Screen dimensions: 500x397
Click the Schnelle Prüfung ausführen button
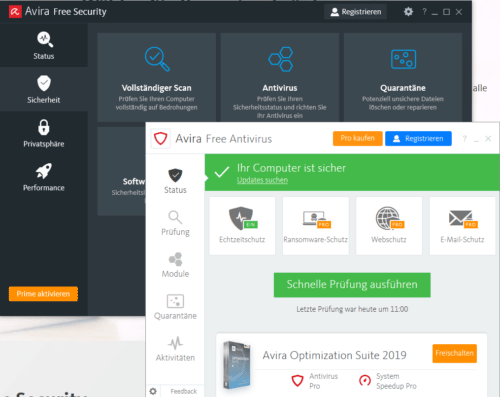coord(352,285)
